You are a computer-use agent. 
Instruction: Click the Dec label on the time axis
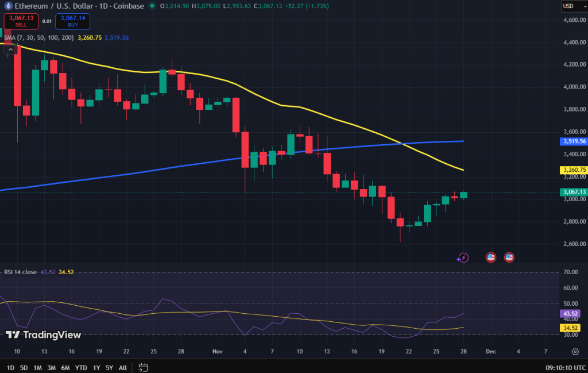point(491,352)
